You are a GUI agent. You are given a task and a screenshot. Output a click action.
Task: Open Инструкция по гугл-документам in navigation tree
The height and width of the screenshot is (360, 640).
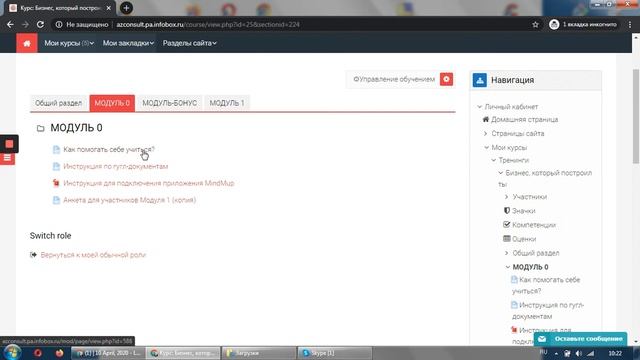[548, 311]
